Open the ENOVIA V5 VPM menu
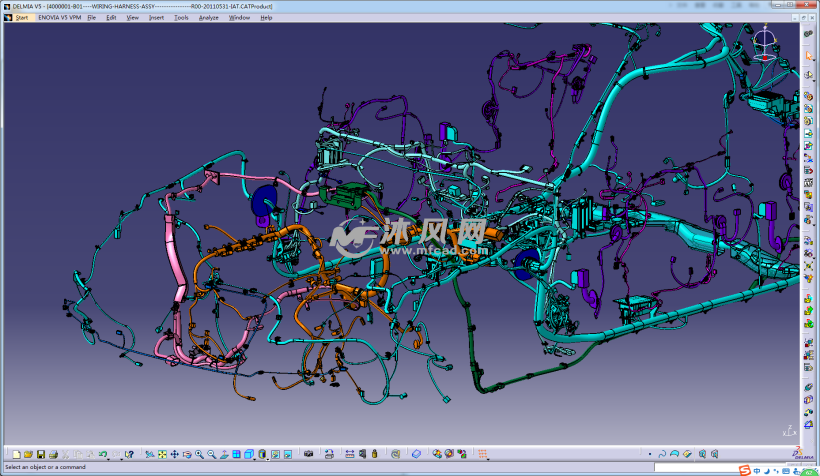820x476 pixels. point(59,18)
